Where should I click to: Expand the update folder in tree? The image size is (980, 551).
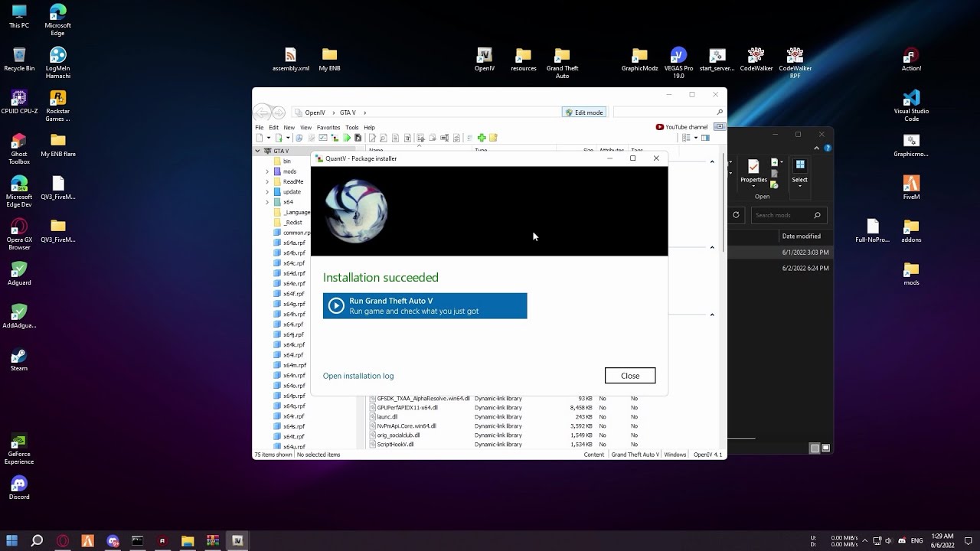(267, 192)
